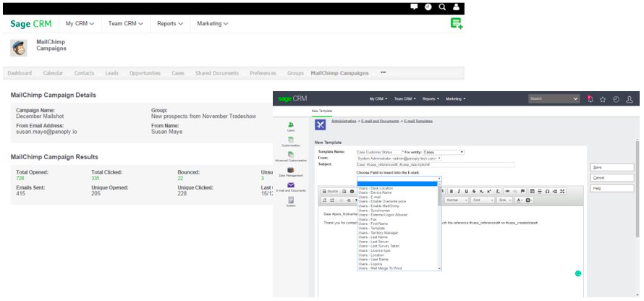
Task: Apply superscript formatting in the editor
Action: click(x=488, y=191)
